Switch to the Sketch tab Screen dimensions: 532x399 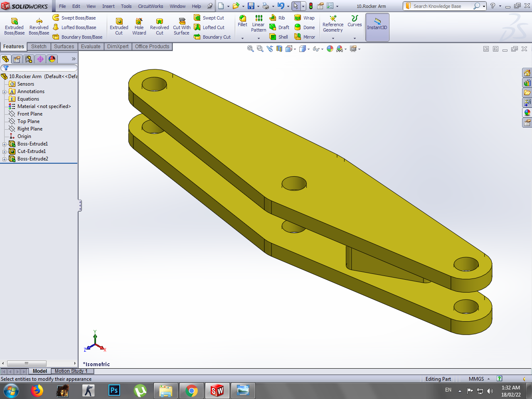(x=39, y=47)
